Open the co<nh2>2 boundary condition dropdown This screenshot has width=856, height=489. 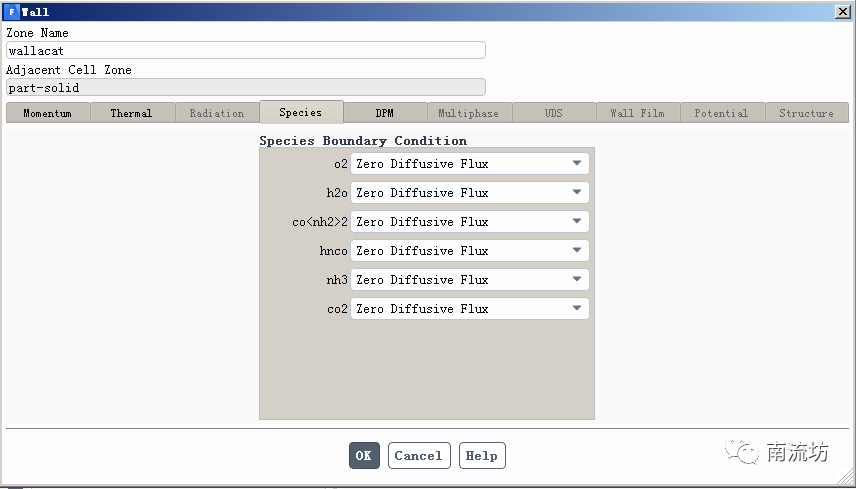469,222
